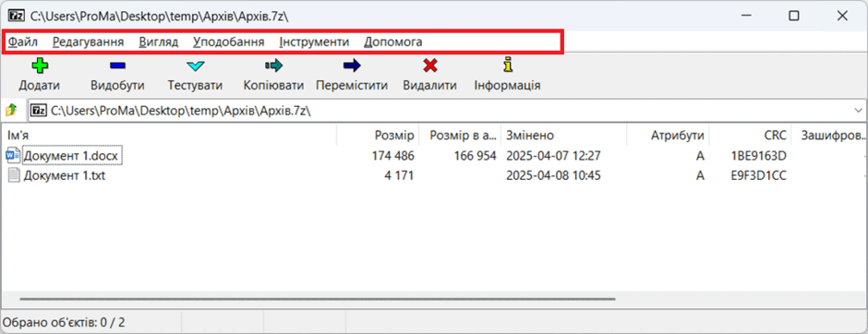Open the Інструменти menu

click(x=315, y=42)
